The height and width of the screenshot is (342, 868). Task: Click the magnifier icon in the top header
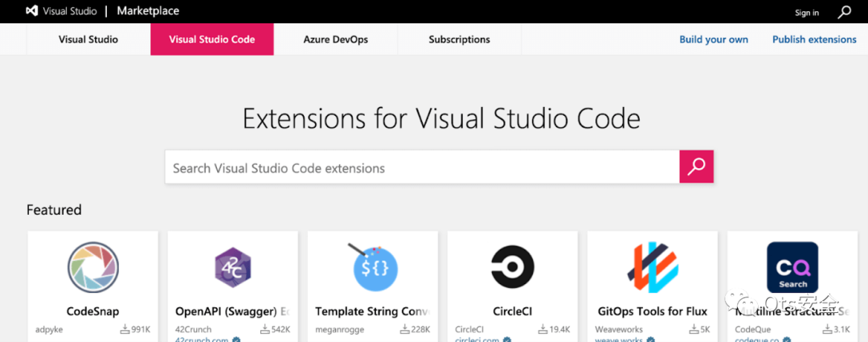[844, 12]
